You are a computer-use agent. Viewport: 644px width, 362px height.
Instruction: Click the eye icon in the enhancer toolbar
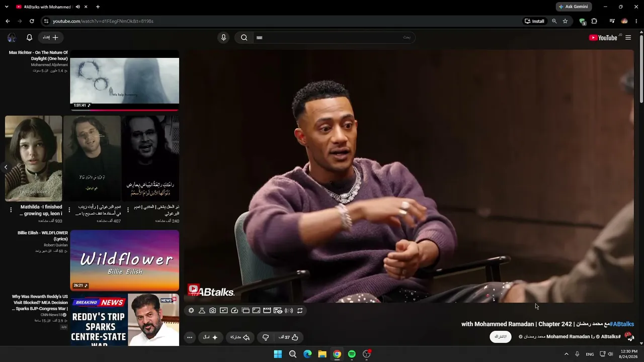pos(278,311)
